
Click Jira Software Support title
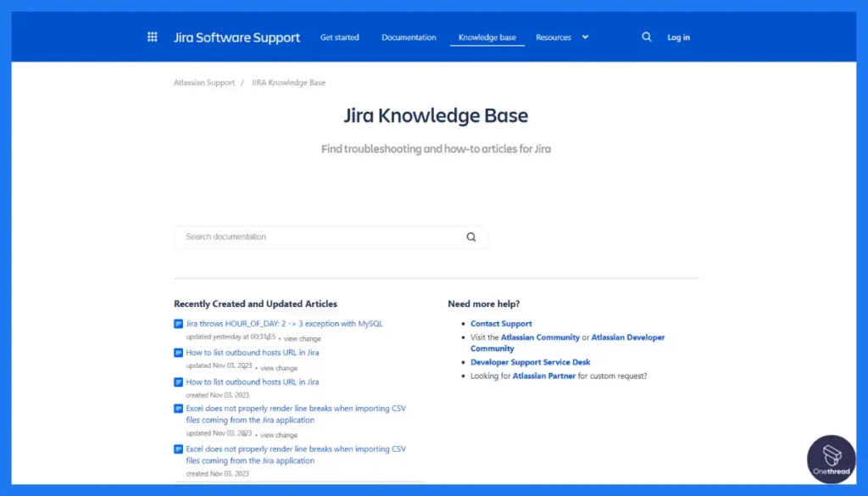pos(237,37)
